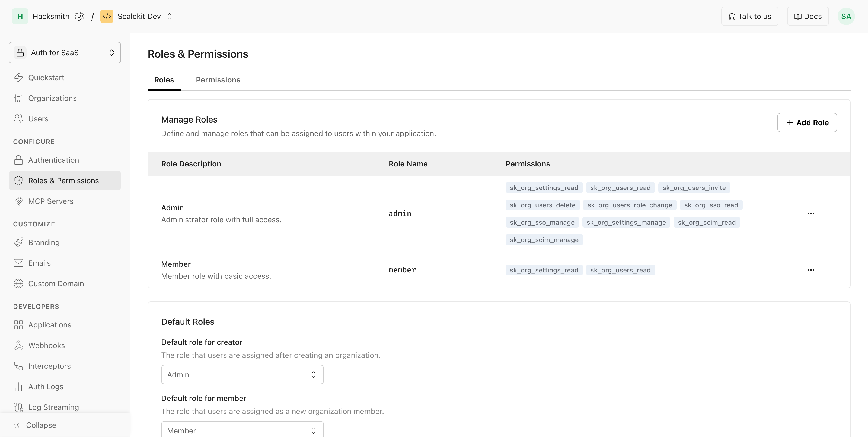Click the Add Role button
This screenshot has height=437, width=868.
tap(807, 123)
